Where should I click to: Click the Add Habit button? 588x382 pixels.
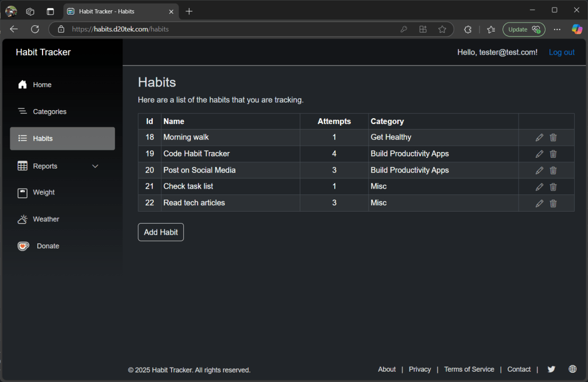[161, 232]
